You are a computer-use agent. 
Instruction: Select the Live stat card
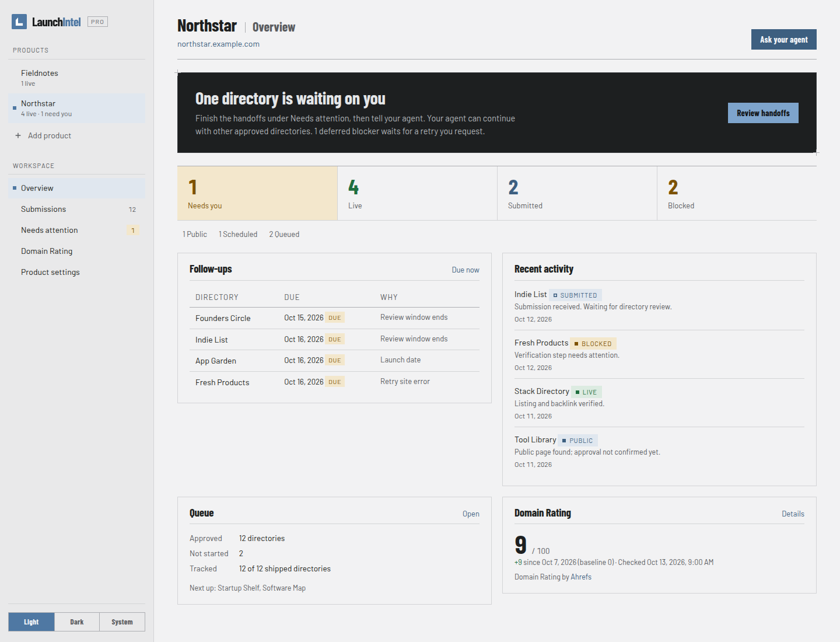417,193
